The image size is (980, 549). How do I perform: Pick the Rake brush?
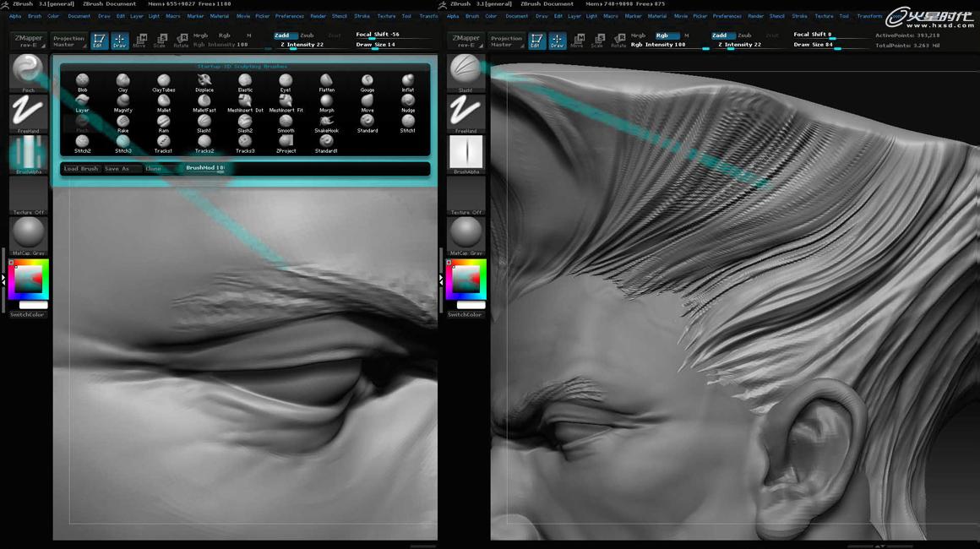coord(123,123)
